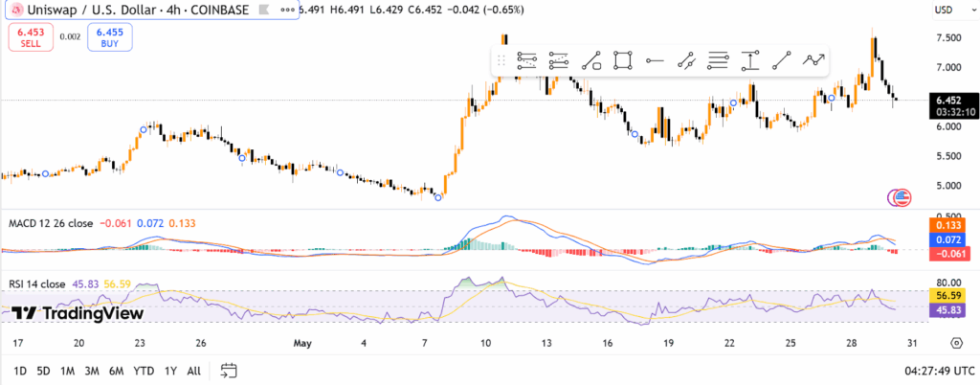This screenshot has width=980, height=385.
Task: Select the price range measure tool
Action: [x=750, y=60]
